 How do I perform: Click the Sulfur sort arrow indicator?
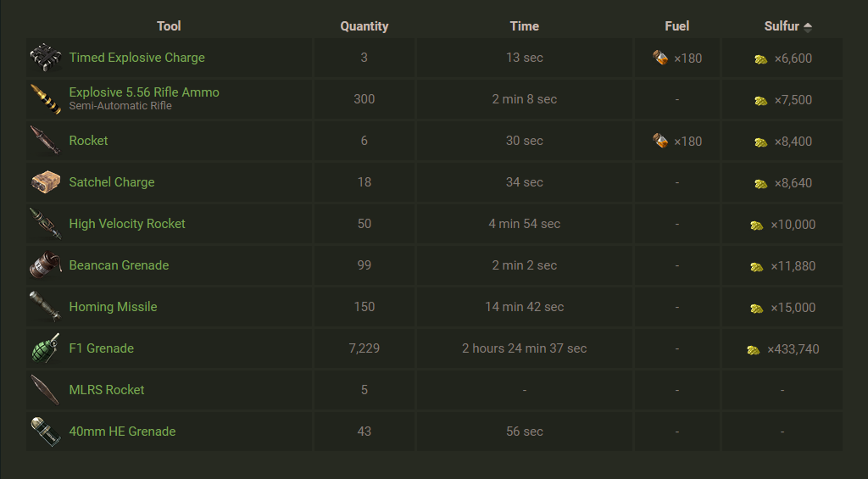pyautogui.click(x=808, y=27)
